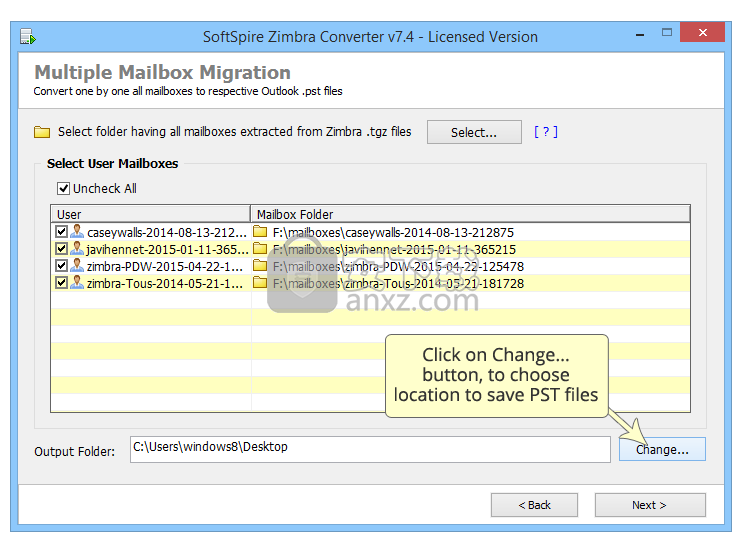The image size is (750, 549).
Task: Proceed with the Next > button
Action: pyautogui.click(x=650, y=505)
